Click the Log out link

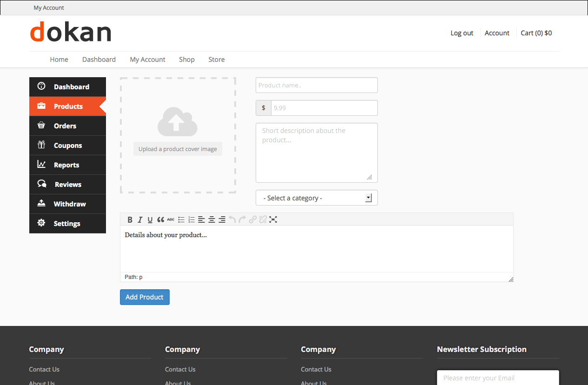(462, 33)
